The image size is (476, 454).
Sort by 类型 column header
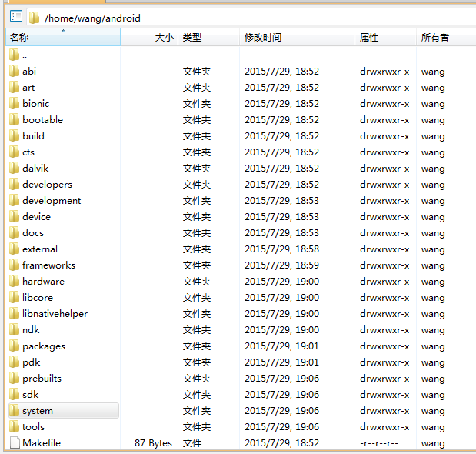pos(209,38)
